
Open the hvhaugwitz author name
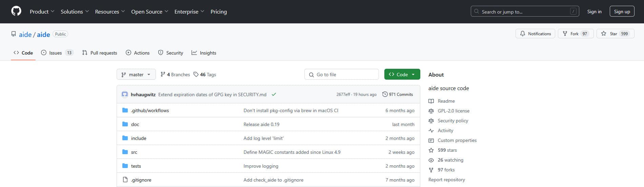point(143,95)
